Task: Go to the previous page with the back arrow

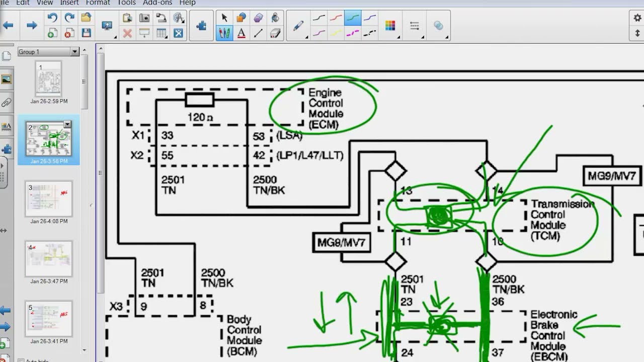Action: (x=7, y=25)
